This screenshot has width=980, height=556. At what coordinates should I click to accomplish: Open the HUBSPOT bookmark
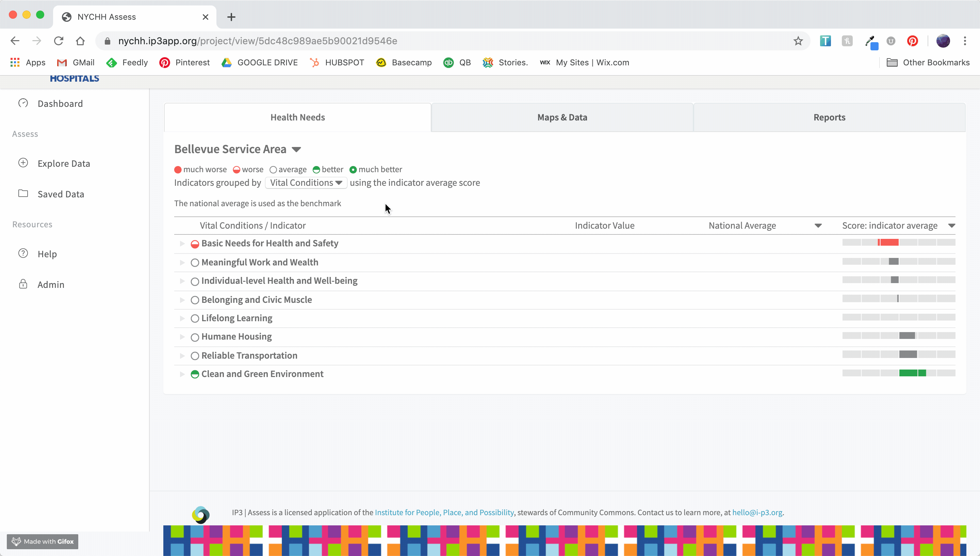click(x=337, y=63)
